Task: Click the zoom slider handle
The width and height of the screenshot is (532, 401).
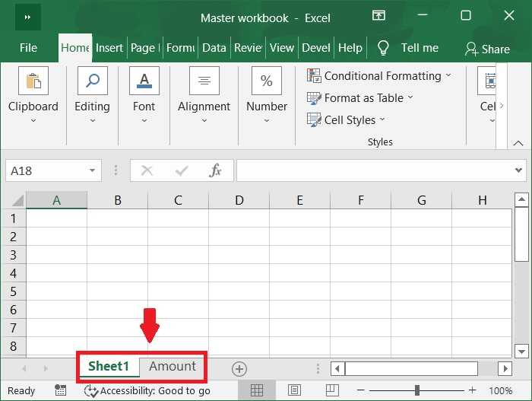Action: click(417, 390)
